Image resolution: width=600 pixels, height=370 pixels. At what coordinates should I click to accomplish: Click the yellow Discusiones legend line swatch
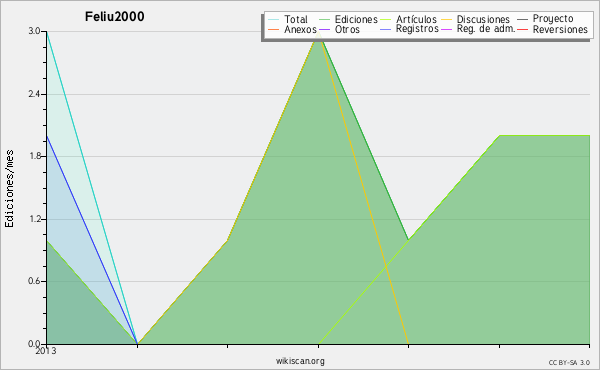(447, 20)
